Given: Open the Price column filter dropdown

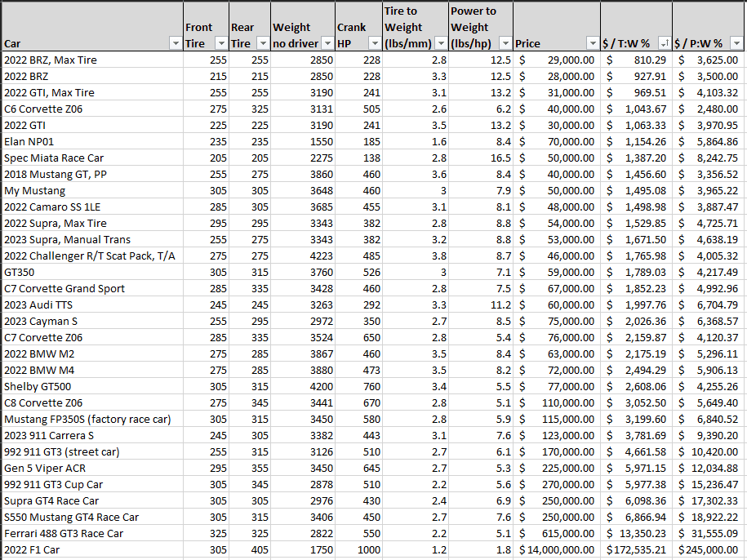Looking at the screenshot, I should coord(594,43).
